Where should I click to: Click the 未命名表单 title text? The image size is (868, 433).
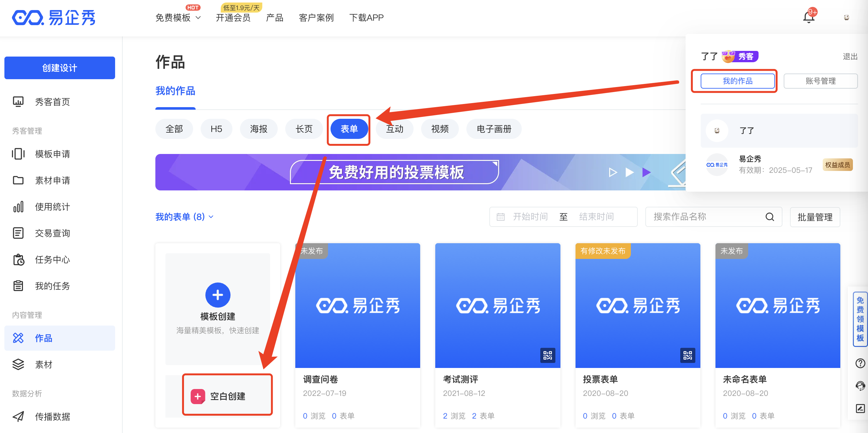[745, 380]
